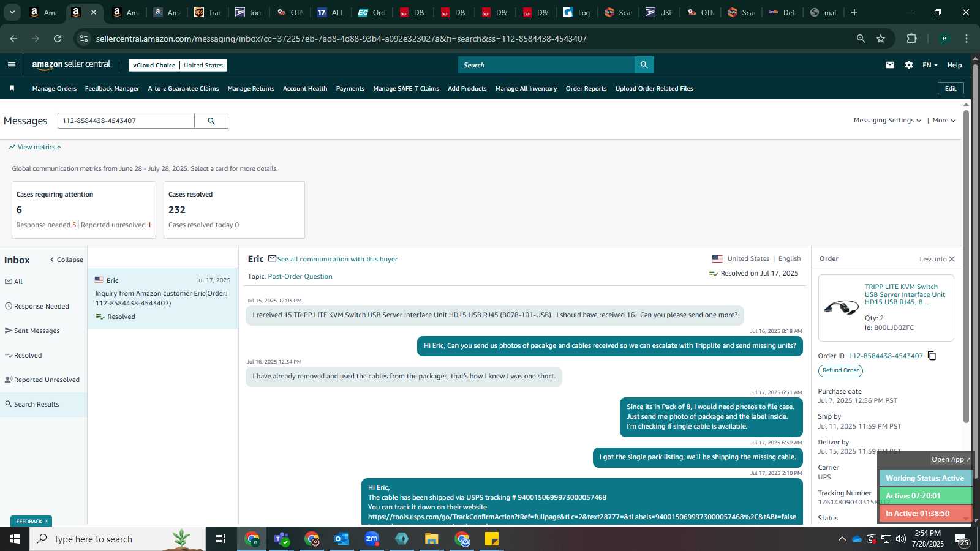Open Windows Start menu
This screenshot has height=551, width=980.
pyautogui.click(x=15, y=539)
